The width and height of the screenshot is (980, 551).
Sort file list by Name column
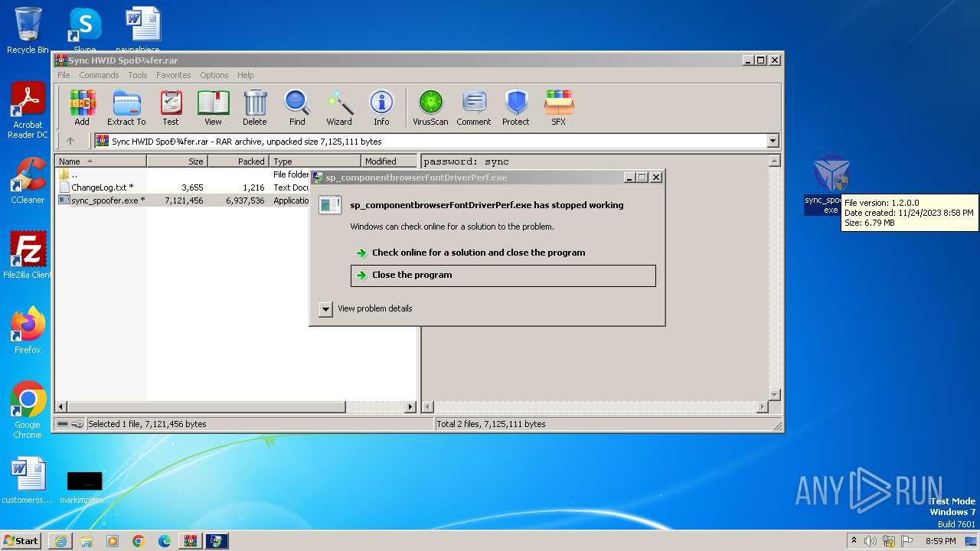point(100,161)
